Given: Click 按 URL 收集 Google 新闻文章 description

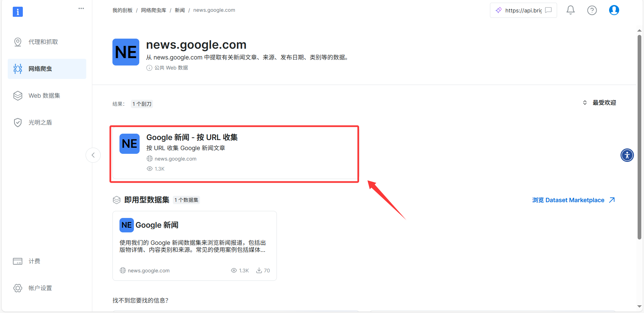Looking at the screenshot, I should click(x=186, y=148).
